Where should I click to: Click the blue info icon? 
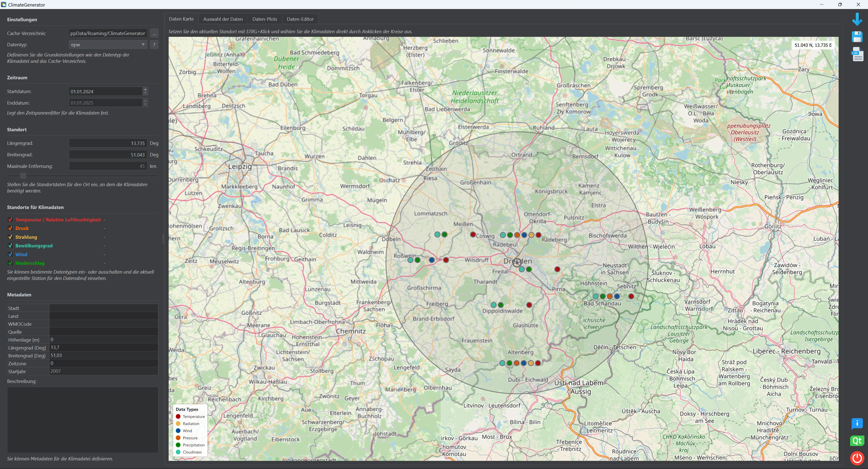click(x=857, y=423)
